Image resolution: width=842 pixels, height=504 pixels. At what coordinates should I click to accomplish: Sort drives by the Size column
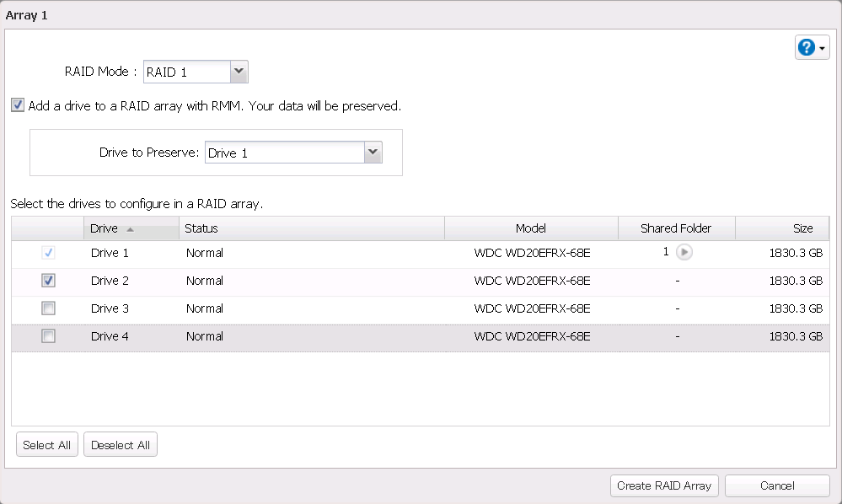click(802, 228)
